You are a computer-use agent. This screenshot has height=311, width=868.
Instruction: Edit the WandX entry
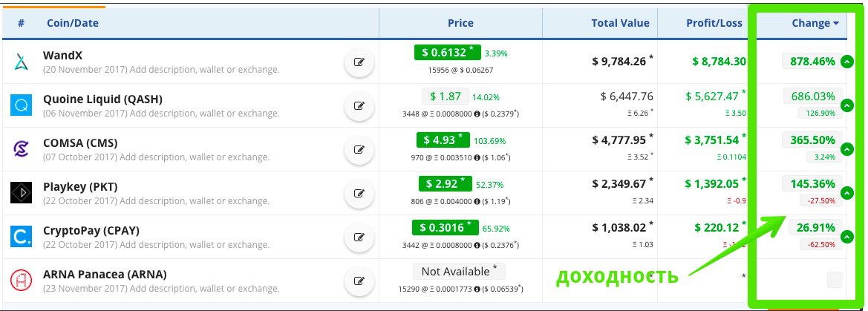click(359, 62)
